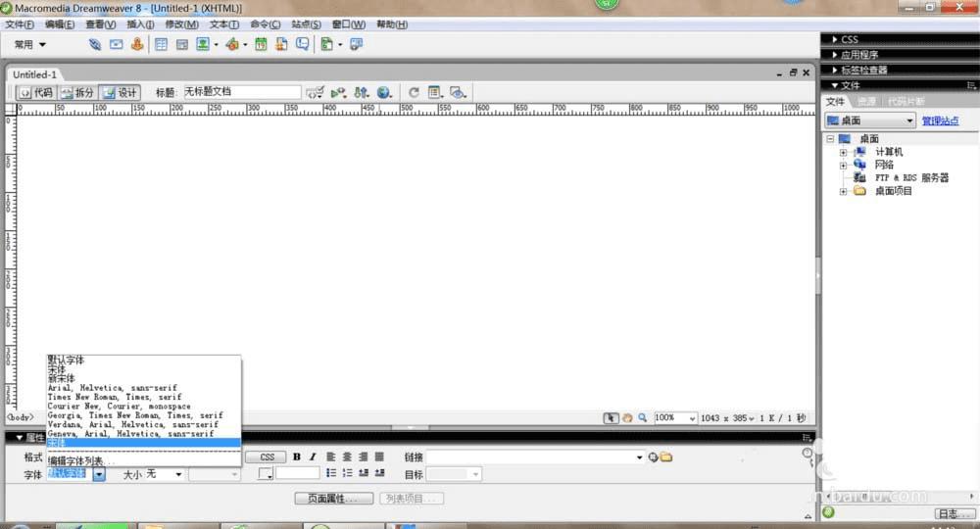Open the browser check errors menu icon
The height and width of the screenshot is (529, 980).
tap(316, 92)
